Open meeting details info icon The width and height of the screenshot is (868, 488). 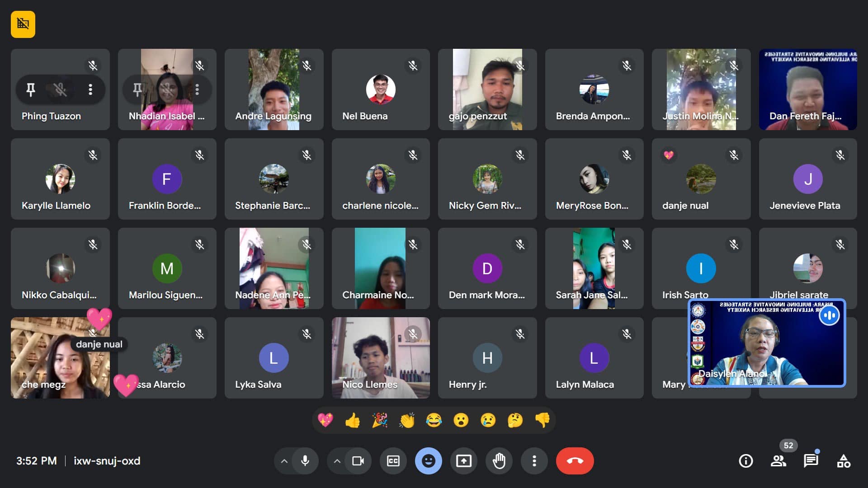pyautogui.click(x=745, y=461)
